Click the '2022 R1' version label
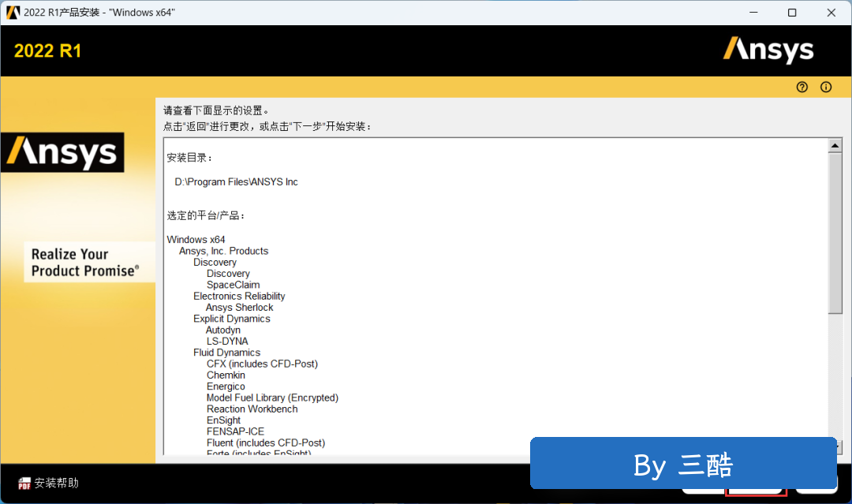The width and height of the screenshot is (852, 504). pyautogui.click(x=48, y=51)
